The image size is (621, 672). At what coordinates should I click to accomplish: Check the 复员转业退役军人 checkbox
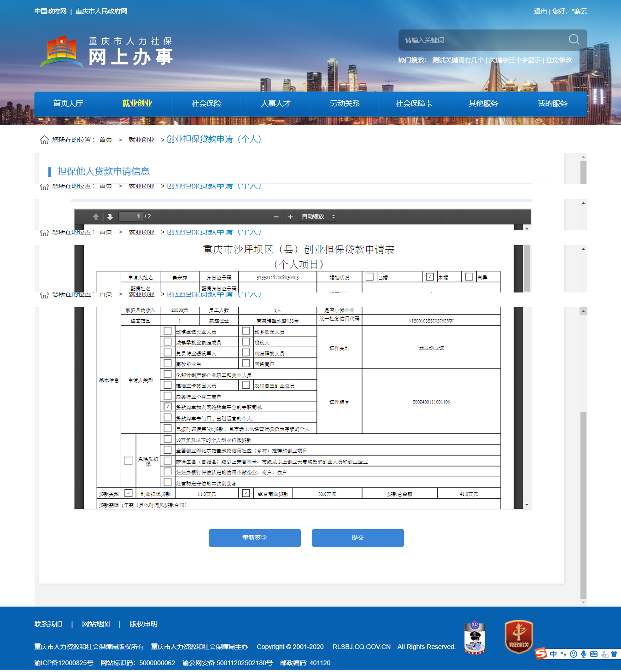[x=168, y=353]
